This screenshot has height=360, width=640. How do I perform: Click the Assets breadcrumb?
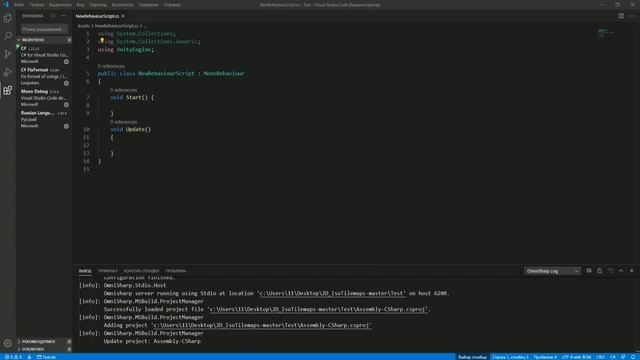click(83, 26)
